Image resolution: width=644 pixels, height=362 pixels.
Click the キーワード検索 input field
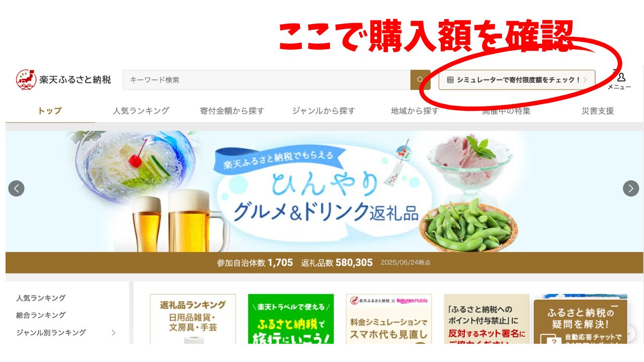coord(267,80)
